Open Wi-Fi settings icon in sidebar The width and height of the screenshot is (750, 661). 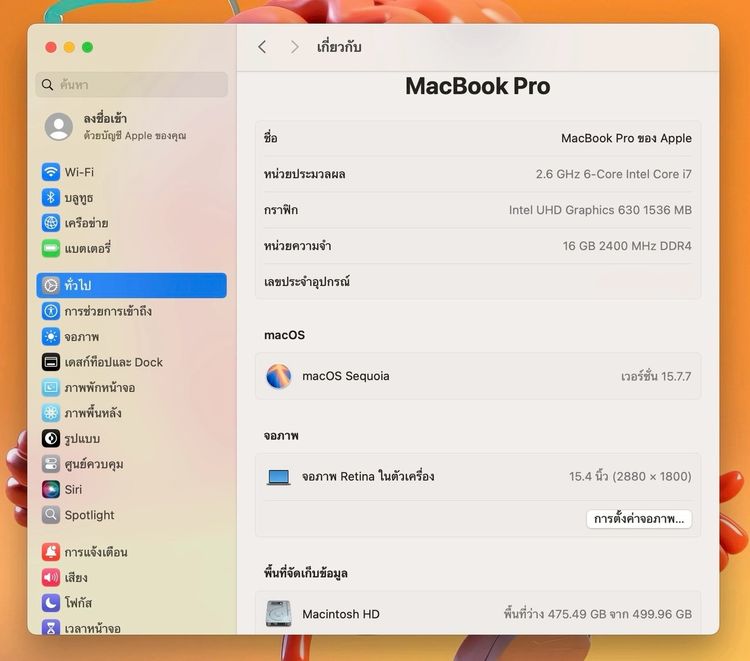coord(51,172)
